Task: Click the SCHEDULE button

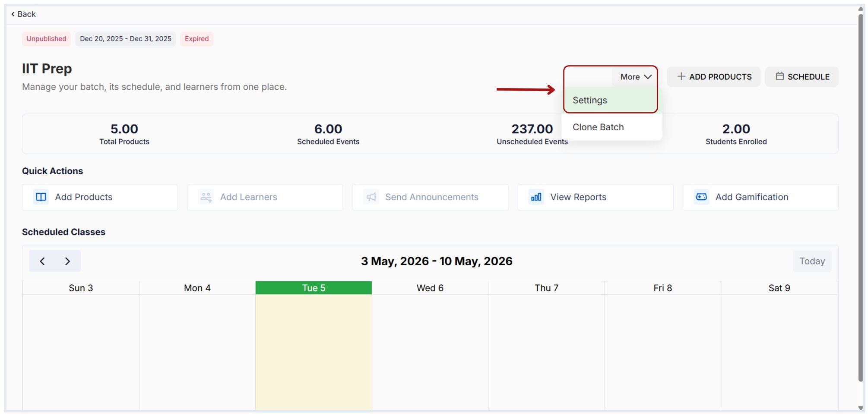Action: point(802,77)
